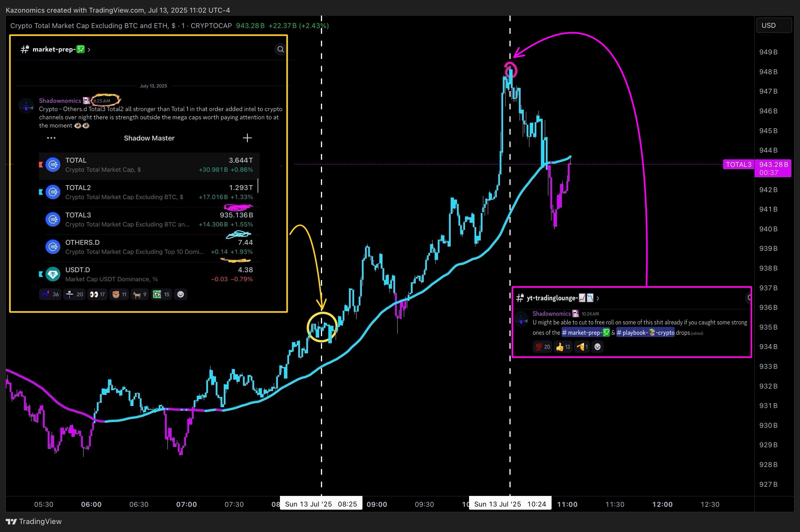Viewport: 800px width, 532px height.
Task: Toggle the cyan flag beside USDT.D
Action: tap(41, 274)
